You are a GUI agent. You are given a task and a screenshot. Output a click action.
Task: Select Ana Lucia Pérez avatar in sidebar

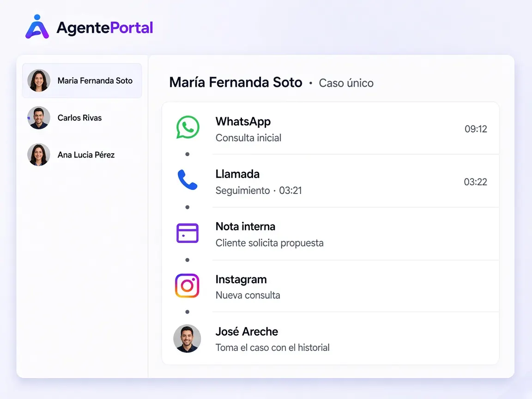(39, 155)
